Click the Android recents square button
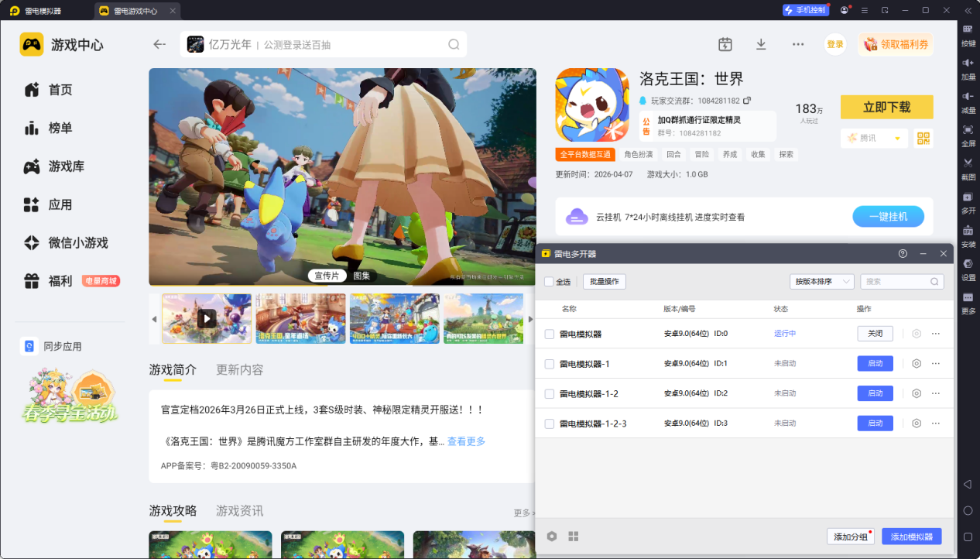 968,537
